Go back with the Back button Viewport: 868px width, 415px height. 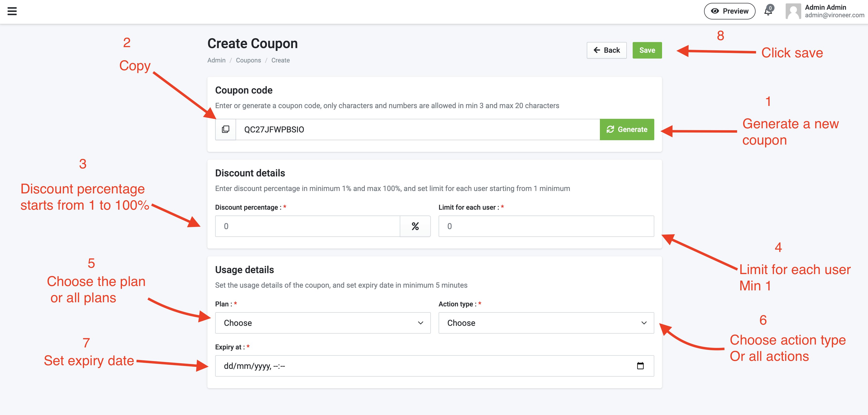point(606,50)
